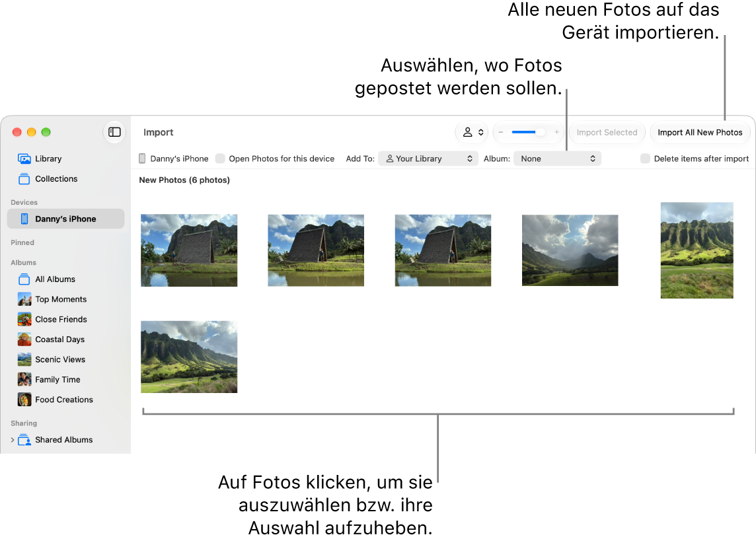756x541 pixels.
Task: Click Import All New Photos button
Action: point(700,133)
